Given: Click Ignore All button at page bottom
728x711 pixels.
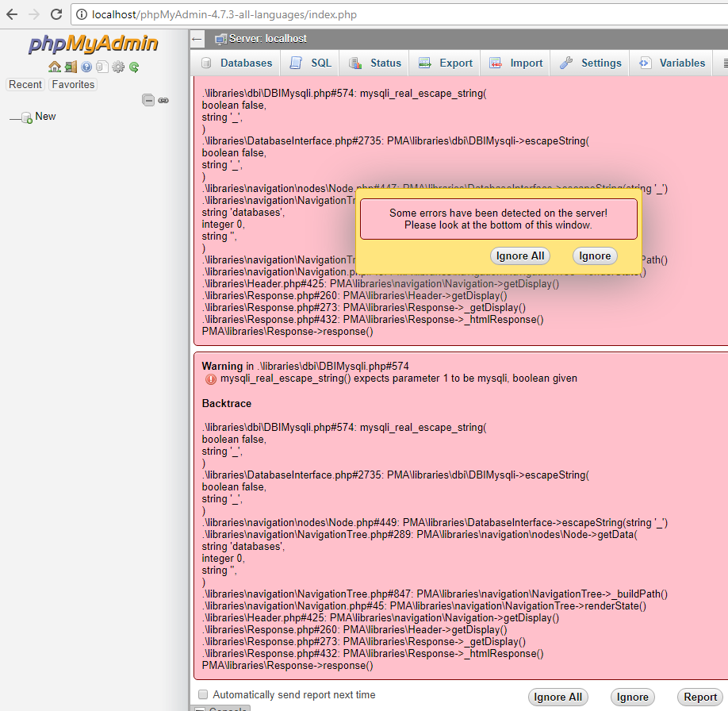Looking at the screenshot, I should click(557, 697).
